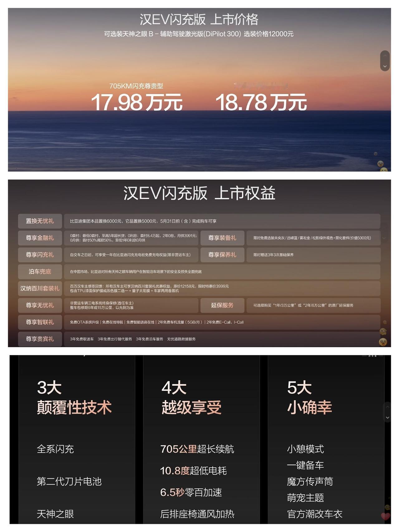Click the 小憩模式 item
This screenshot has height=532, width=399.
(x=305, y=449)
